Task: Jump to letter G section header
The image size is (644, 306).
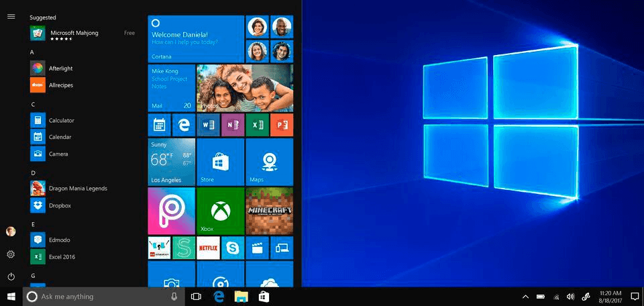Action: click(x=33, y=276)
